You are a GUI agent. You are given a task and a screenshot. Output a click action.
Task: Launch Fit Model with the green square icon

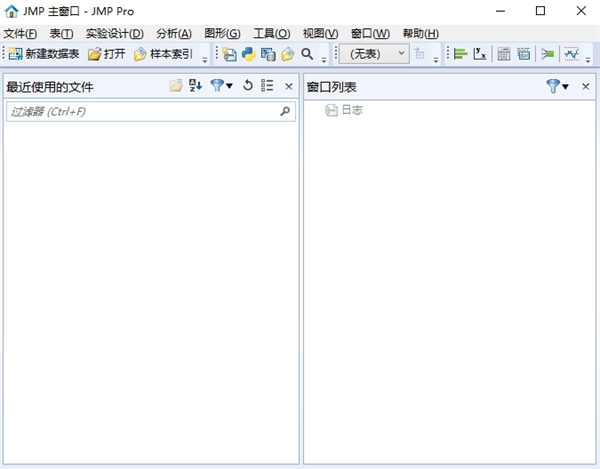[x=548, y=54]
